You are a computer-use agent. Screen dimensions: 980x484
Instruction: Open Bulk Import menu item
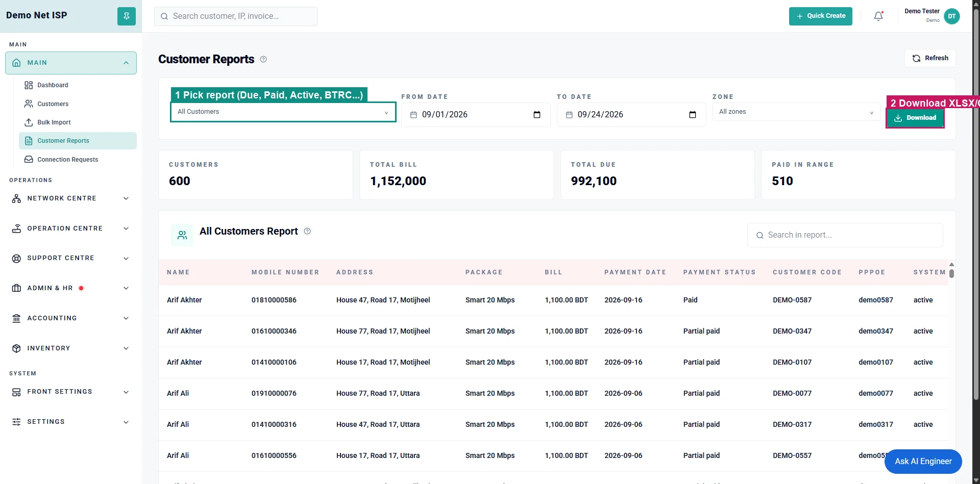coord(78,122)
